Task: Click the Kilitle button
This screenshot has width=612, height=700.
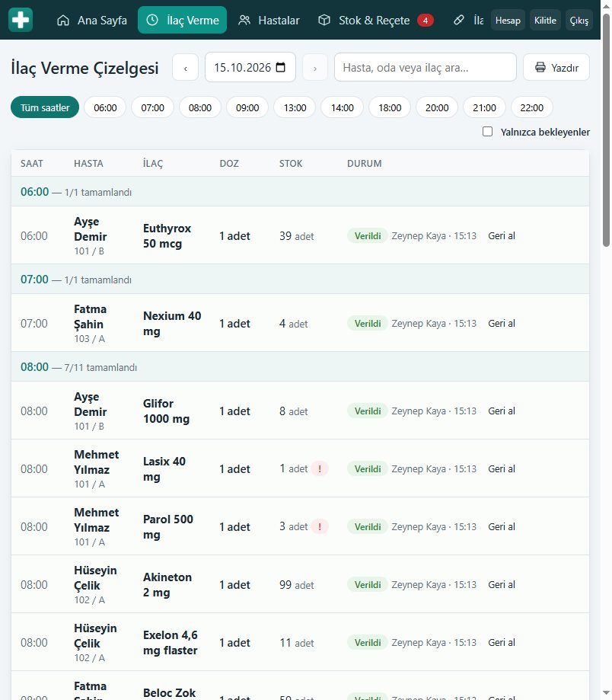Action: pyautogui.click(x=545, y=21)
